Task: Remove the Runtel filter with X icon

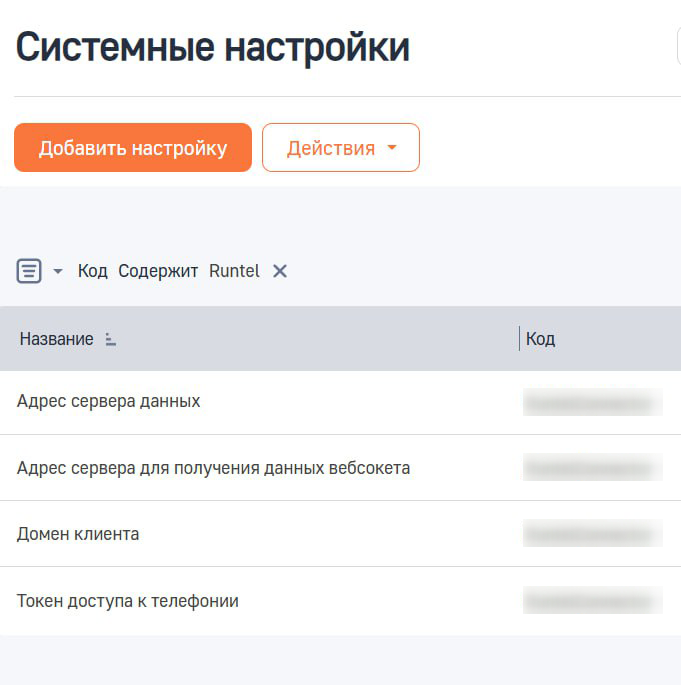Action: click(x=280, y=271)
